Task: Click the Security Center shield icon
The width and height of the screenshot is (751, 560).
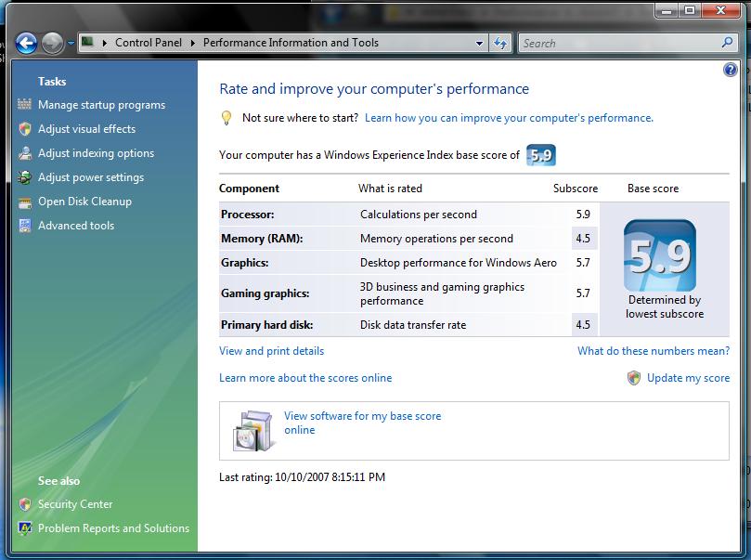Action: (x=24, y=504)
